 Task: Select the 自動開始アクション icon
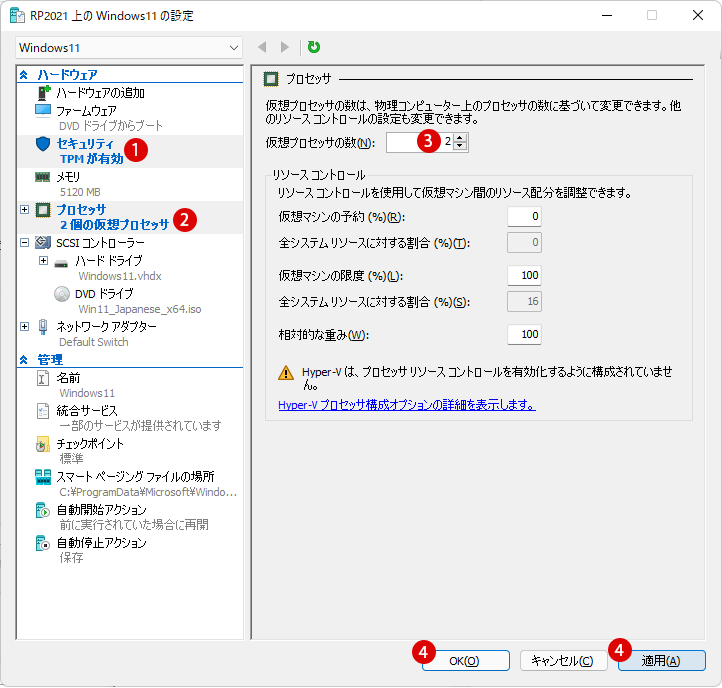(43, 510)
